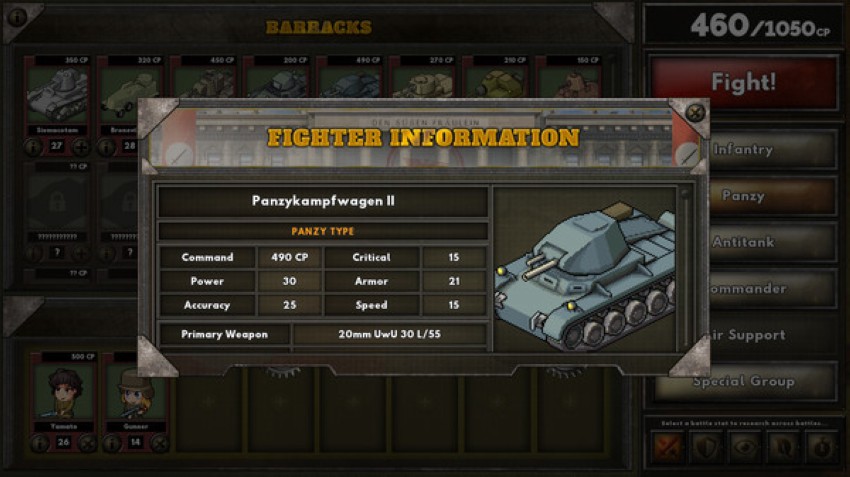Remove the Gunner unit with its X icon
The height and width of the screenshot is (477, 850).
tap(159, 443)
